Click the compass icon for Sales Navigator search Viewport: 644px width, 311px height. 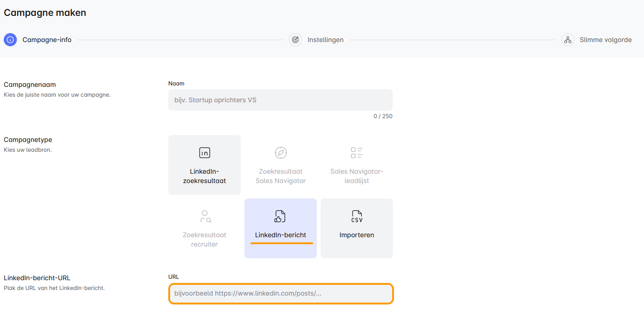[280, 153]
